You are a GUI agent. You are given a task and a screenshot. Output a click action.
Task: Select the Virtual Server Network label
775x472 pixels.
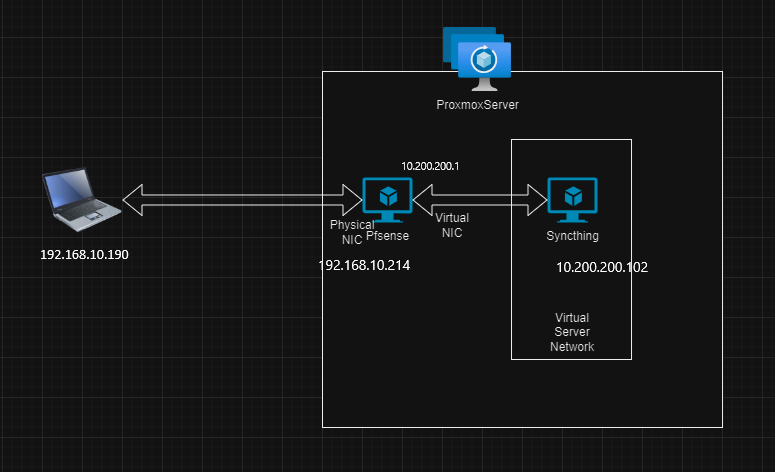point(572,332)
